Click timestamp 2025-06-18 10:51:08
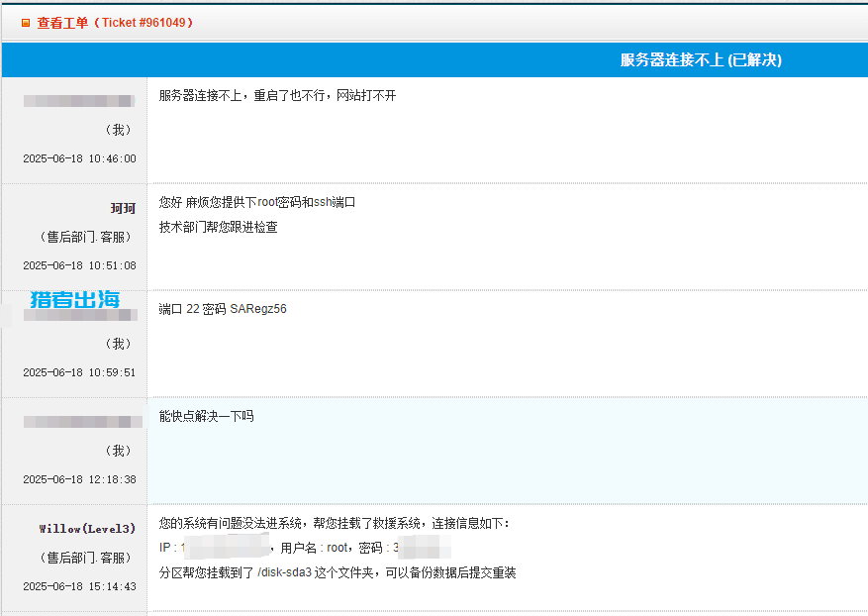The height and width of the screenshot is (616, 868). pyautogui.click(x=79, y=265)
